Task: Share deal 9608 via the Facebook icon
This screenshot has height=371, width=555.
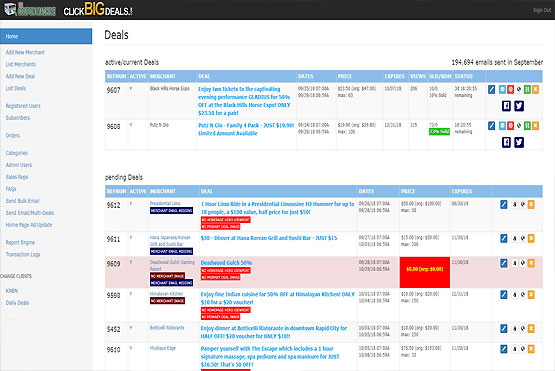Action: (506, 142)
